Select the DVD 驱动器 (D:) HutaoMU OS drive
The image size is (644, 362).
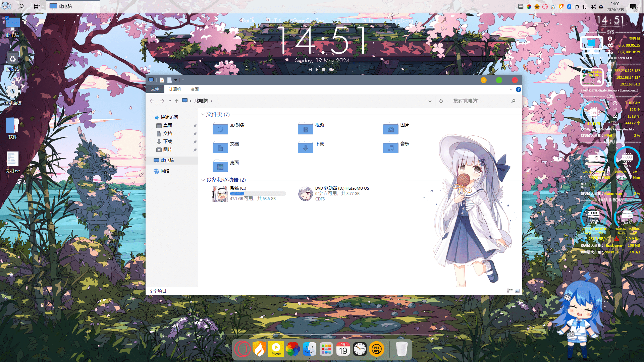(x=334, y=193)
